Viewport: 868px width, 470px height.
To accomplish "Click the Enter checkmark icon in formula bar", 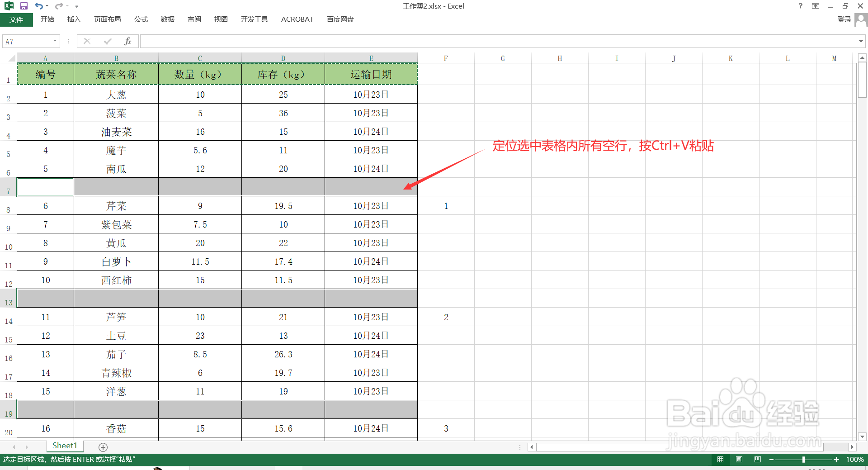I will click(108, 41).
